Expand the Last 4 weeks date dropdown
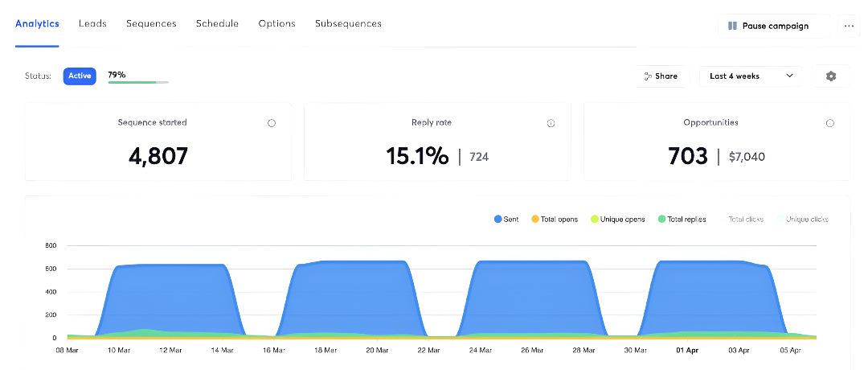868x370 pixels. coord(750,76)
